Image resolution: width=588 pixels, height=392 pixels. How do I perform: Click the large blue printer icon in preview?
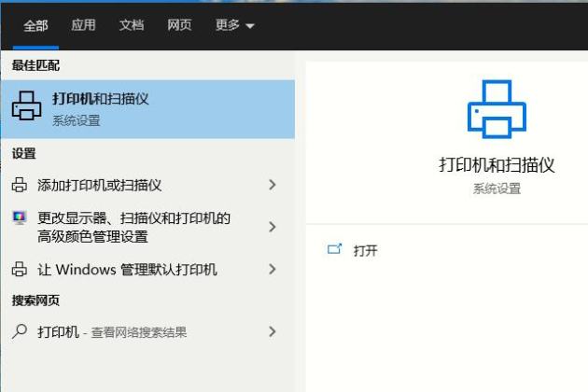coord(497,109)
